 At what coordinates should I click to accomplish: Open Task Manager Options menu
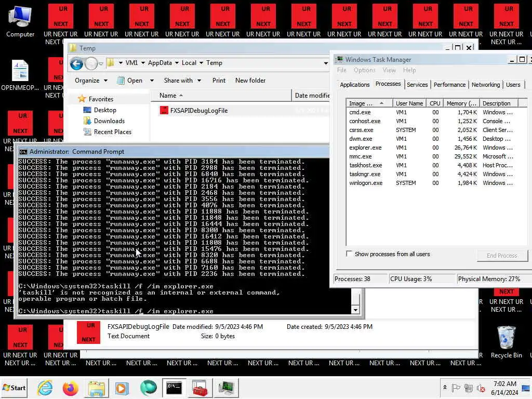tap(364, 70)
